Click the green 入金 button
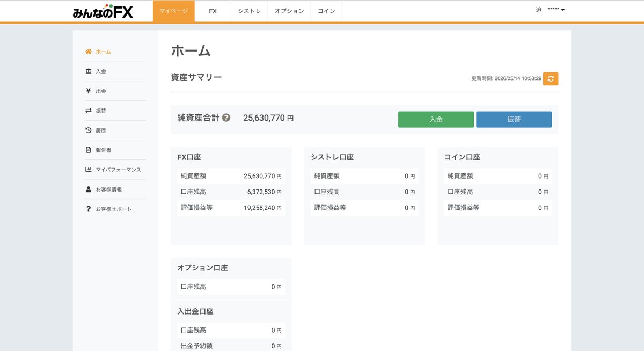Screen dimensions: 644x351 pos(436,119)
